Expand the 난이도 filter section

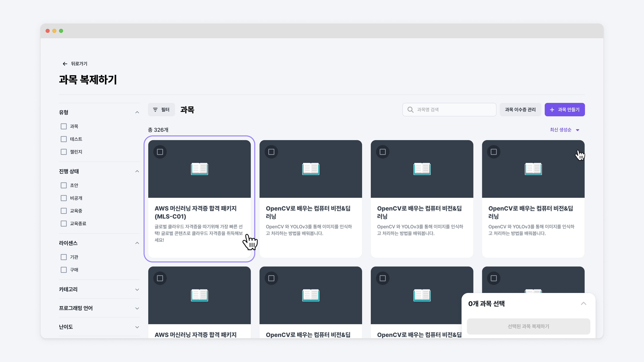tap(137, 327)
